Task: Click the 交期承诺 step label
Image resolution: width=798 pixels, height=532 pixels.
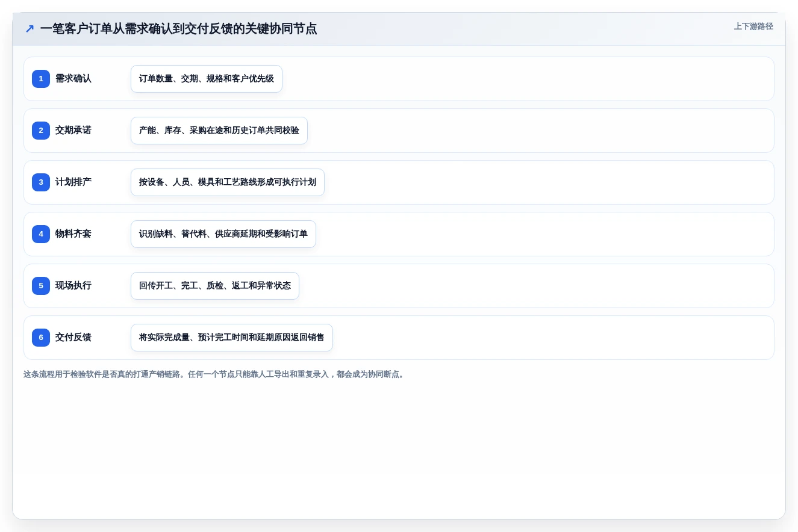Action: [73, 131]
